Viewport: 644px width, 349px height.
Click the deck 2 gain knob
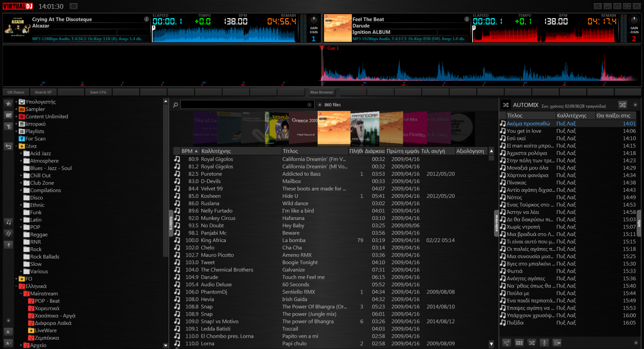[634, 21]
